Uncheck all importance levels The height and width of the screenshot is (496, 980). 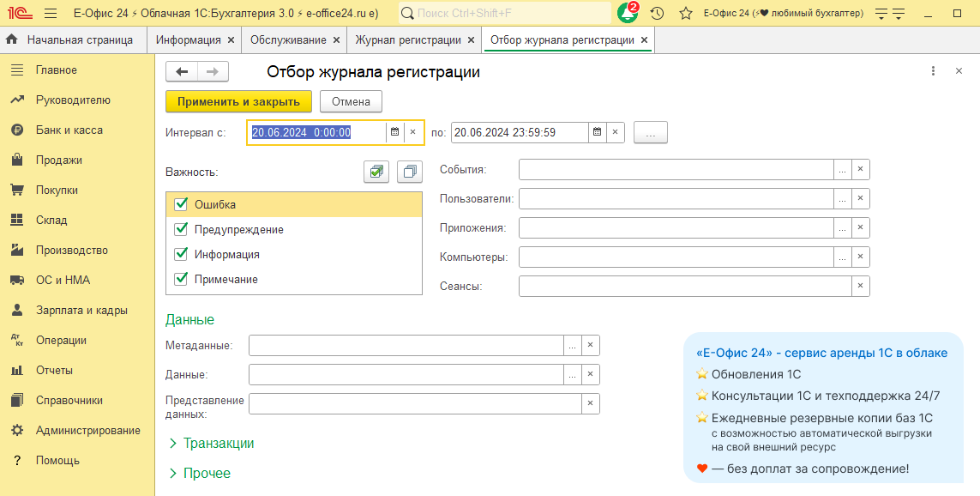409,172
